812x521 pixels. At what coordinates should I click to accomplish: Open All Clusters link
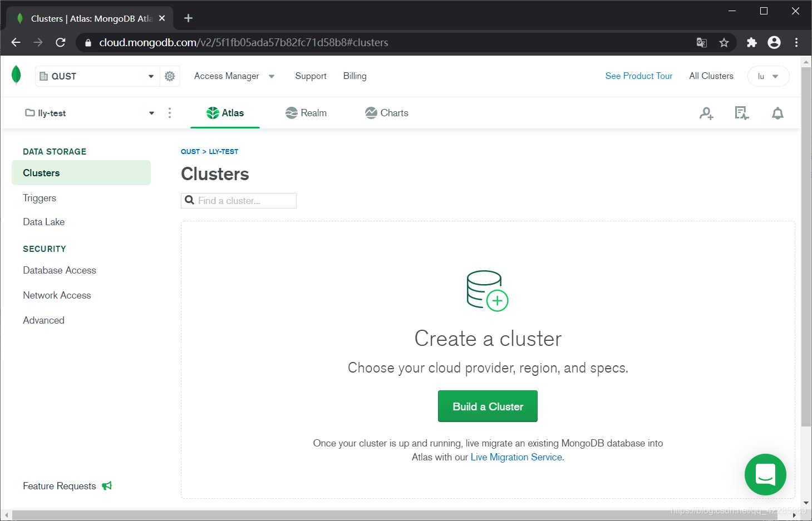711,76
